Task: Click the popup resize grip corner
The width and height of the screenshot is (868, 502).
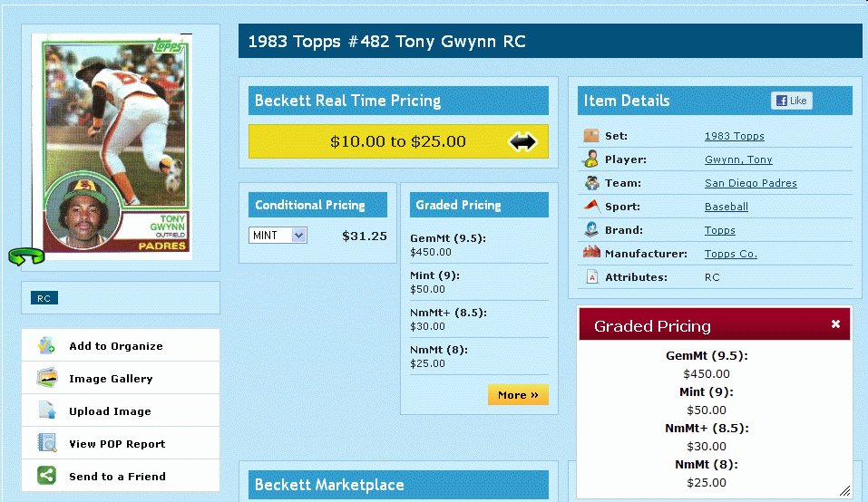Action: click(844, 490)
